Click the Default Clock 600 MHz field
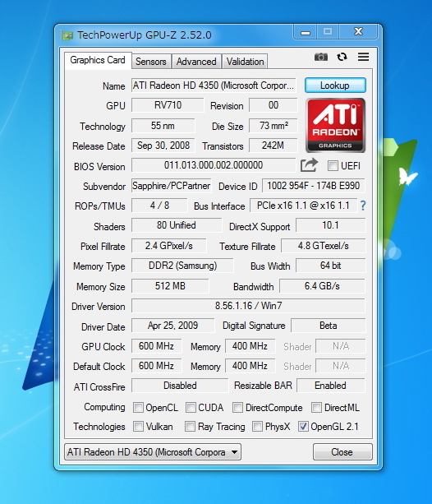 click(156, 366)
